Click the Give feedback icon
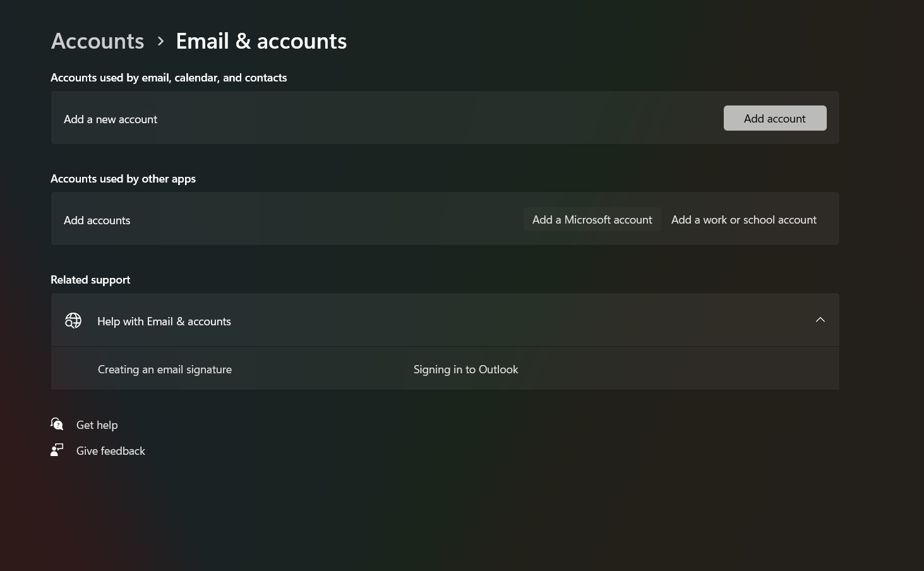The width and height of the screenshot is (924, 571). 57,450
